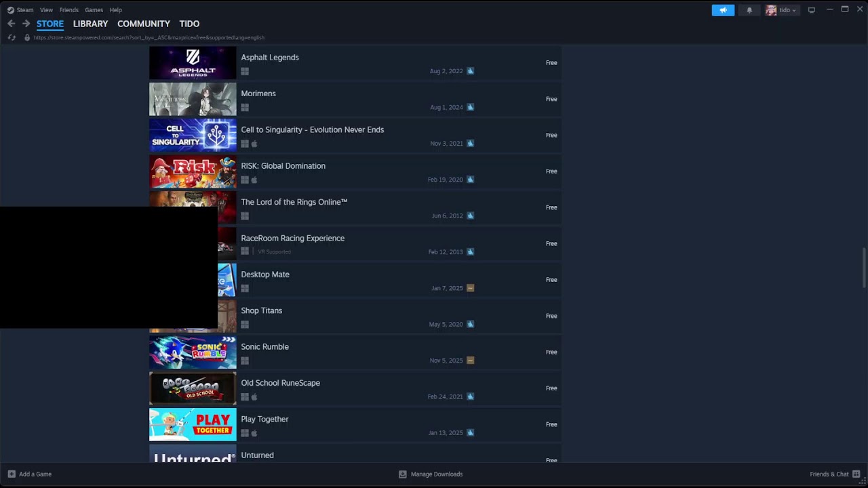Open the Asphalt Legends title

[270, 57]
